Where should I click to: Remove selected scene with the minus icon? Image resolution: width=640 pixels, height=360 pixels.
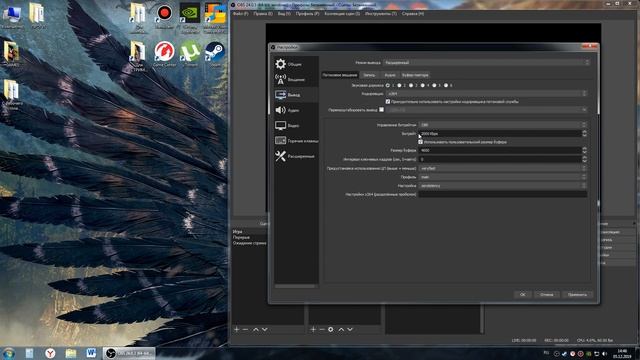pos(245,329)
